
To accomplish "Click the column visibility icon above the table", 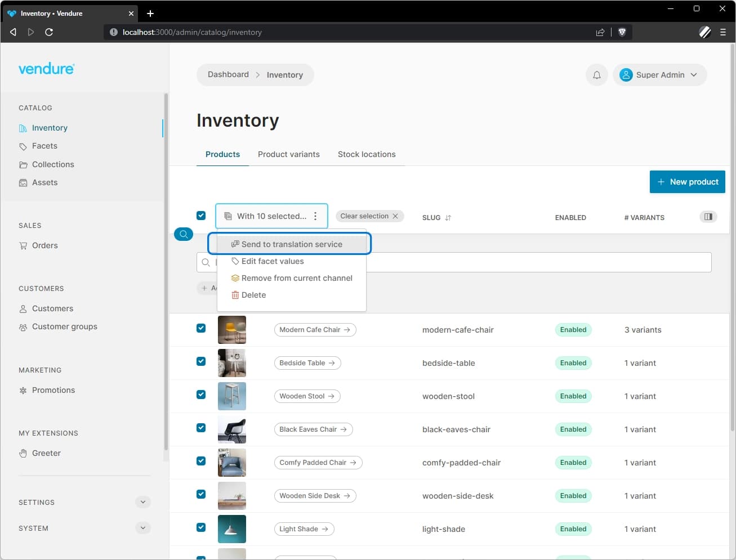I will (x=708, y=216).
